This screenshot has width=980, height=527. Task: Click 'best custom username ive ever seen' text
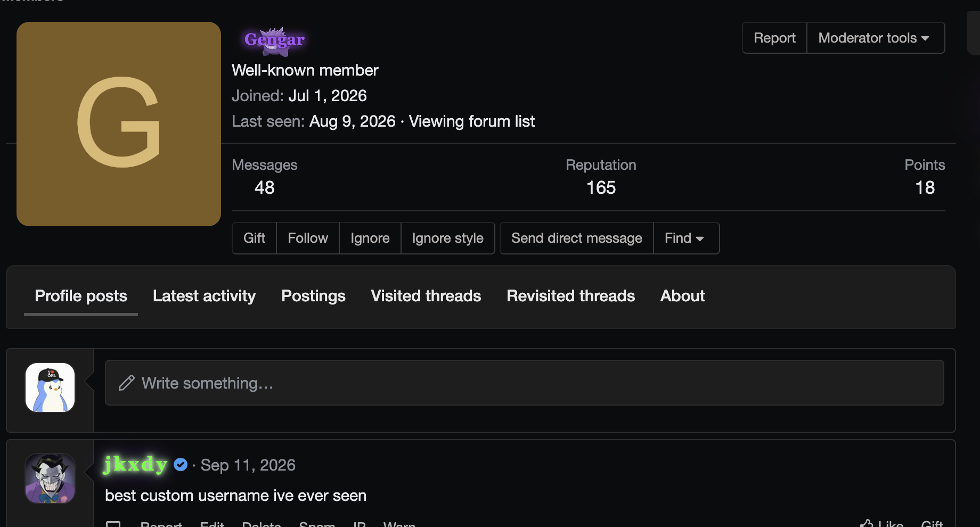(235, 496)
